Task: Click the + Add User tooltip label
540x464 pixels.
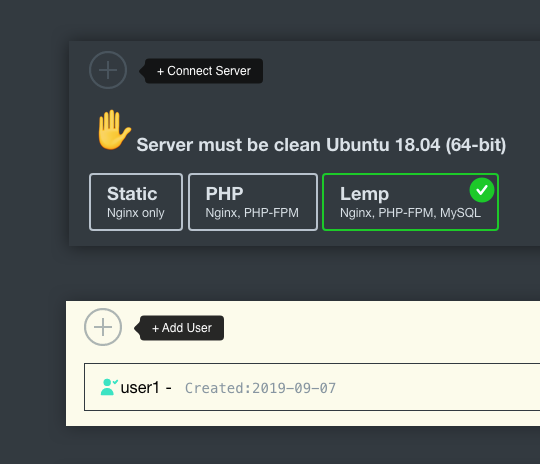Action: [182, 328]
